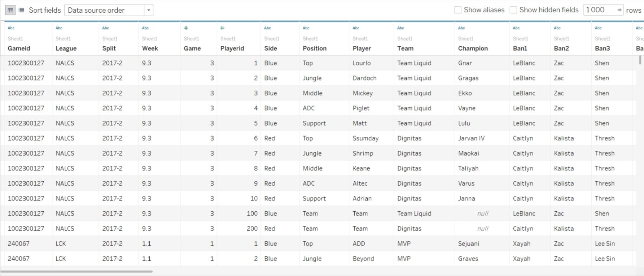644x276 pixels.
Task: Open the Sort fields dropdown
Action: click(x=109, y=10)
